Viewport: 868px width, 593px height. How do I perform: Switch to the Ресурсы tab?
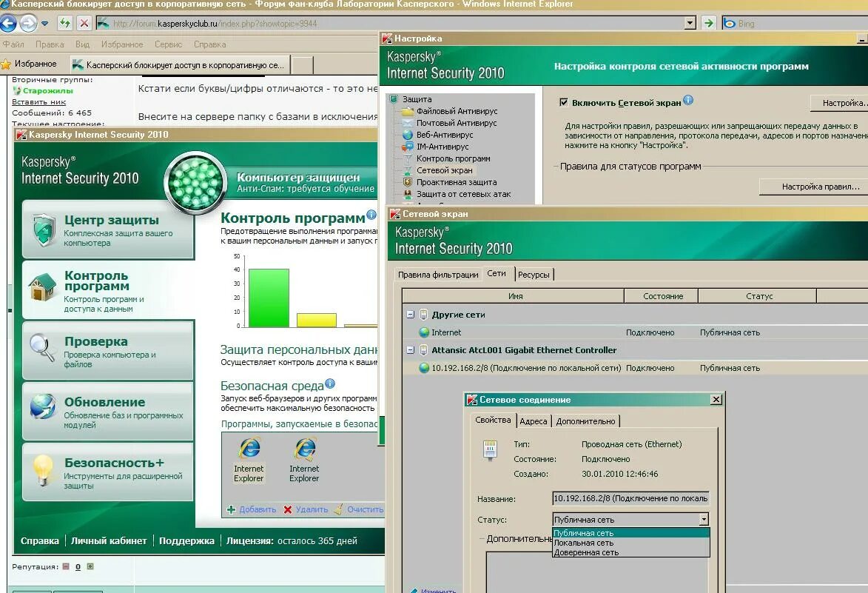(x=534, y=275)
